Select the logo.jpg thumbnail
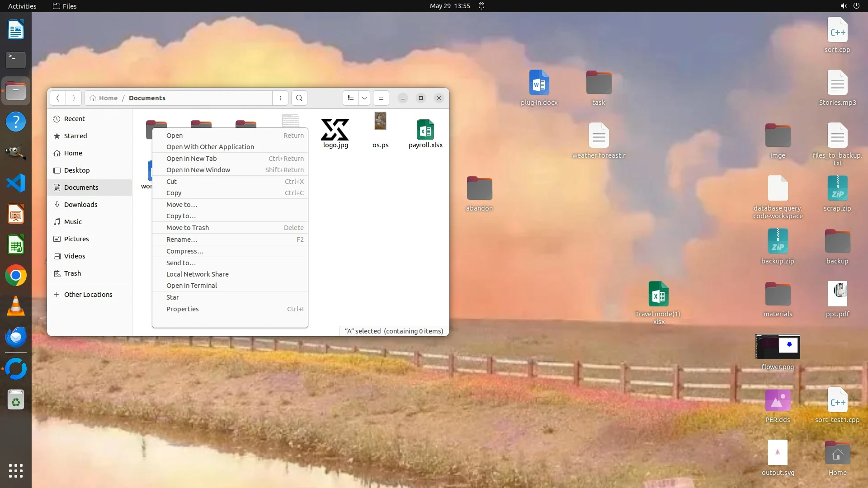Image resolution: width=868 pixels, height=488 pixels. [335, 130]
